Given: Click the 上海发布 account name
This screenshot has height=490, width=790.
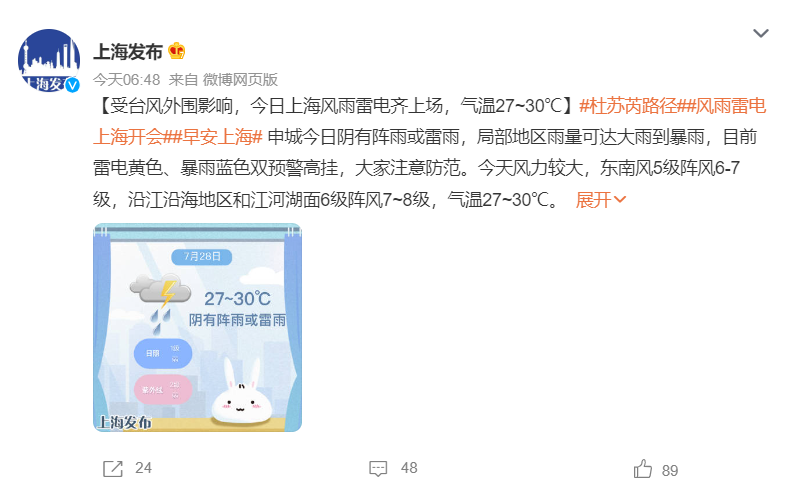Looking at the screenshot, I should (128, 51).
